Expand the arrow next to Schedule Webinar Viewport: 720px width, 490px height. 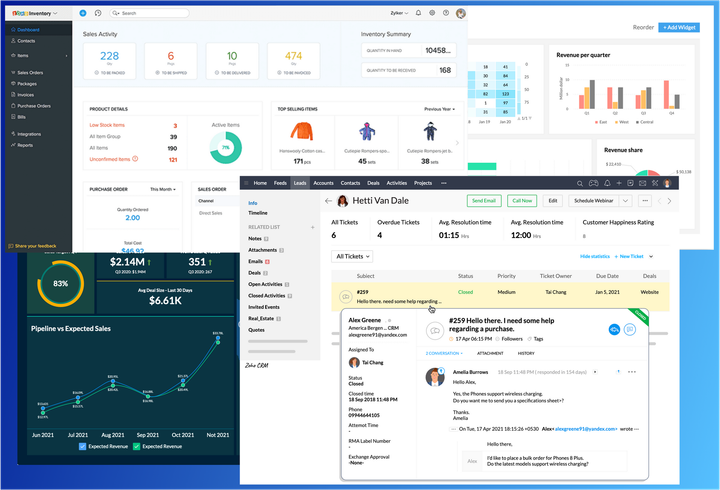tap(625, 201)
